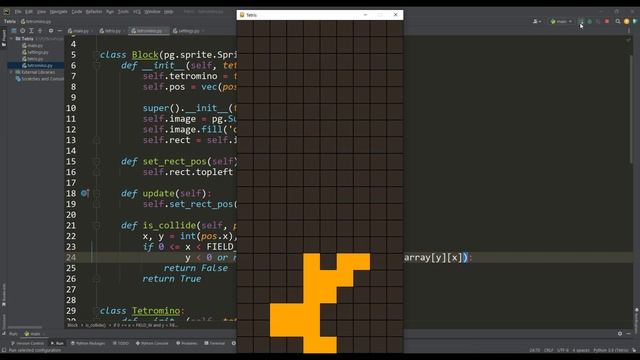Open the Run menu in the menu bar
The image size is (640, 360).
[110, 12]
